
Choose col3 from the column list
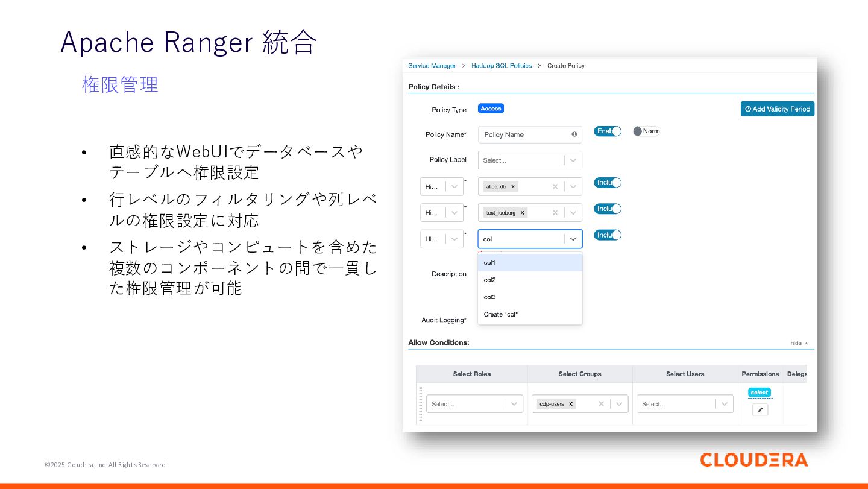530,297
